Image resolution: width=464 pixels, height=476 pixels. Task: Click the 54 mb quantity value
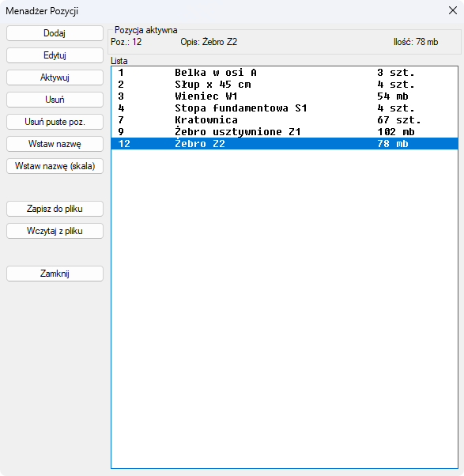click(393, 96)
